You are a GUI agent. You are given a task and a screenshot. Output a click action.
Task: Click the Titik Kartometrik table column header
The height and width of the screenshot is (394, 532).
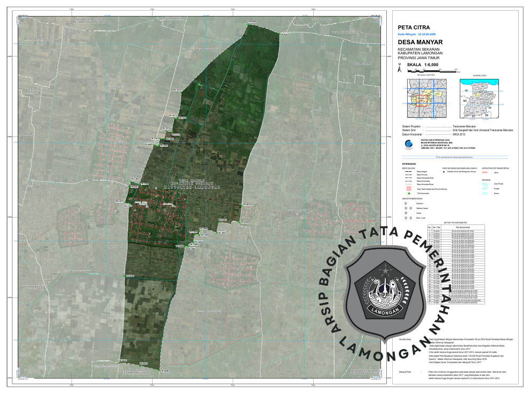pos(463,226)
